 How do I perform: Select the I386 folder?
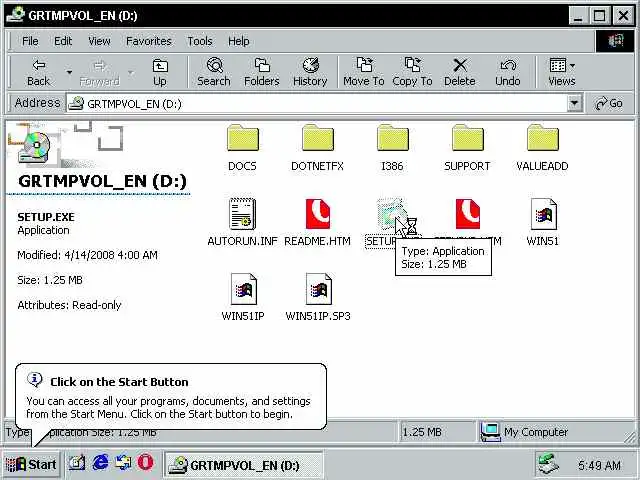(x=392, y=148)
